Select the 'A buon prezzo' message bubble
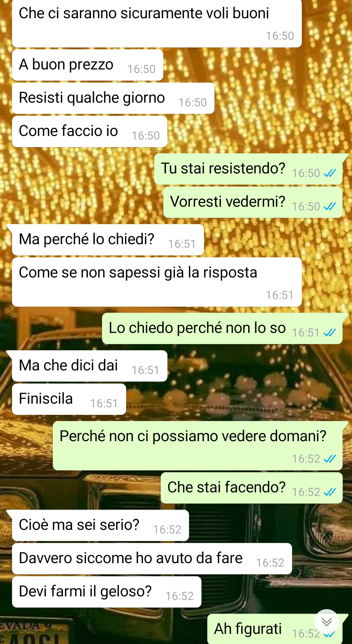352x644 pixels. [x=88, y=65]
